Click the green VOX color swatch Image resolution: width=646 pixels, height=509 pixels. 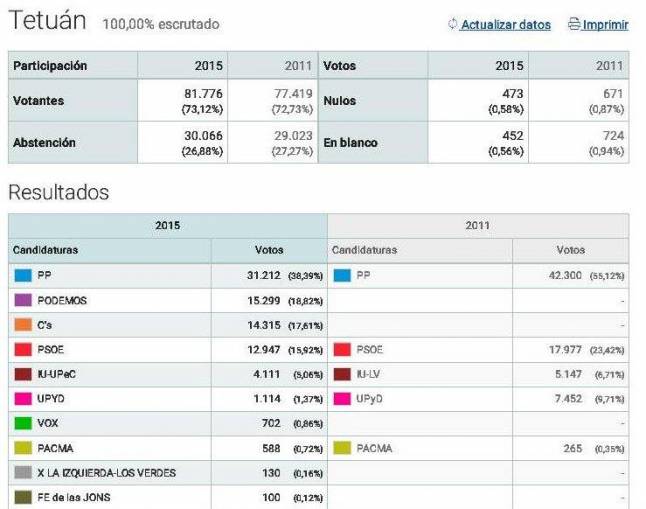click(23, 423)
